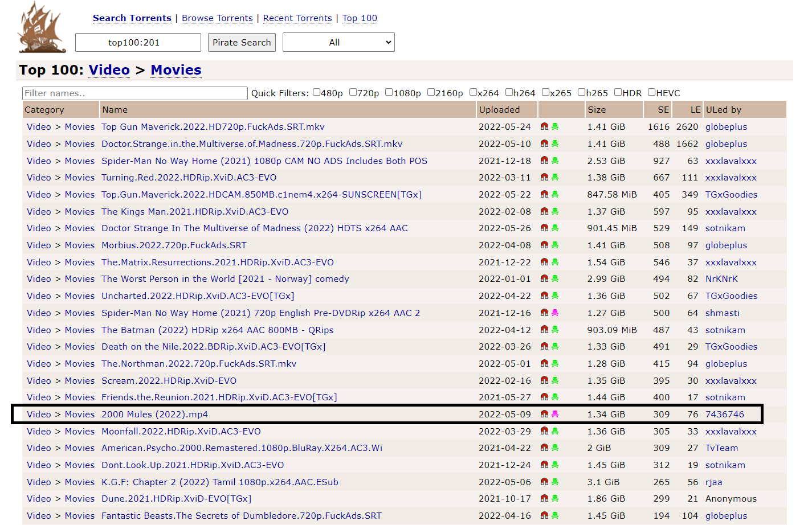The height and width of the screenshot is (525, 812).
Task: Check the h264 filter box
Action: click(509, 92)
